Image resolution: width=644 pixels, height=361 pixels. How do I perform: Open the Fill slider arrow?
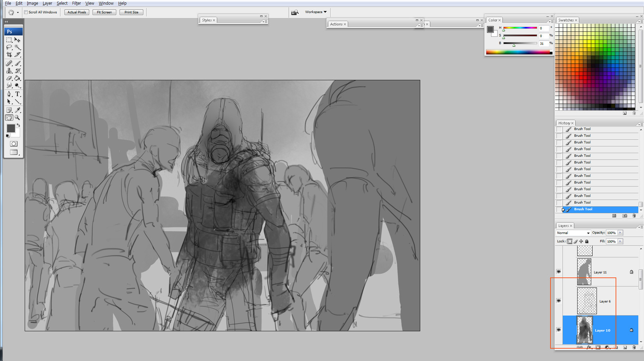[620, 241]
